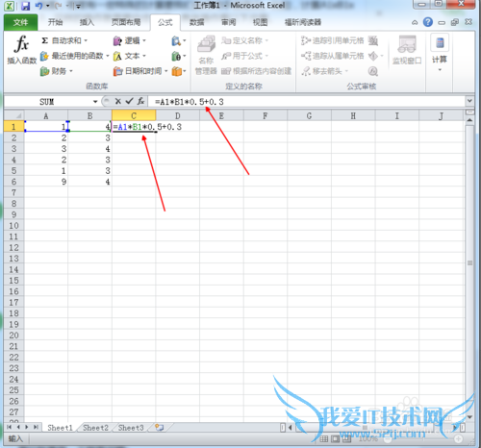The height and width of the screenshot is (448, 481).
Task: Switch to Sheet3 worksheet tab
Action: click(131, 428)
